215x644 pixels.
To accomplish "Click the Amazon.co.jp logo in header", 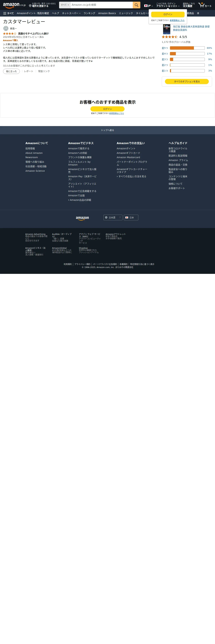I will pos(14,5).
